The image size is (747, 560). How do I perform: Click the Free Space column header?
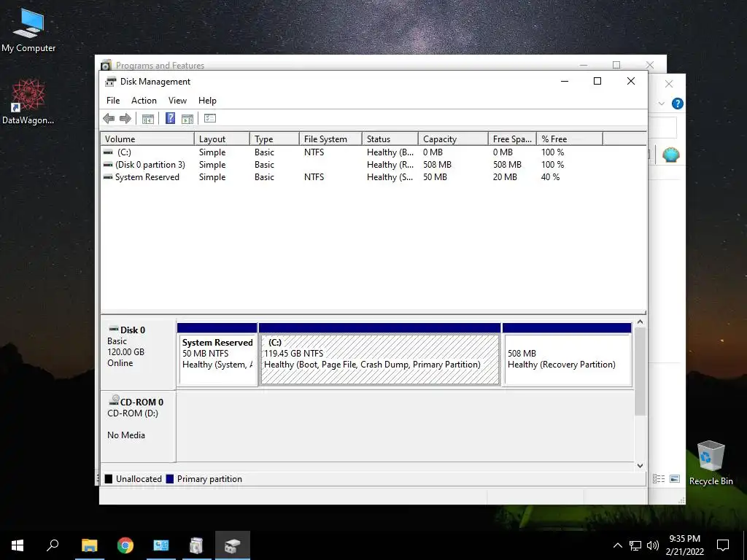tap(513, 139)
